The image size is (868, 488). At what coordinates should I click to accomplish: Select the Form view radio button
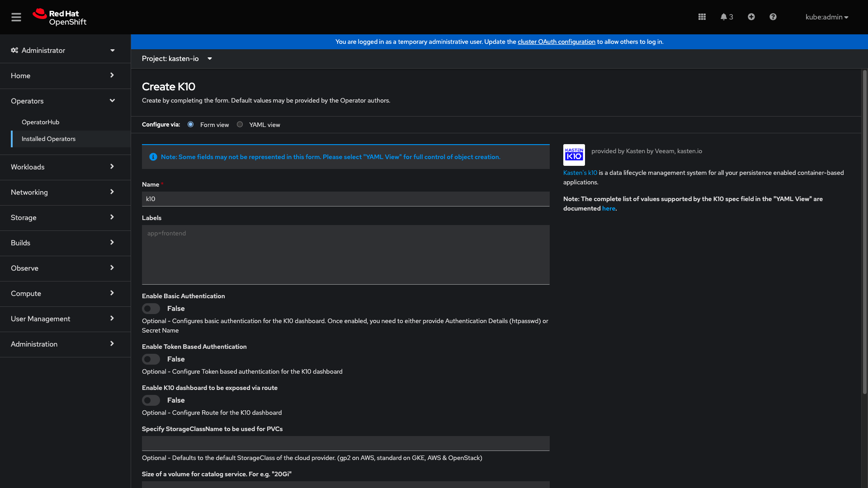coord(191,124)
